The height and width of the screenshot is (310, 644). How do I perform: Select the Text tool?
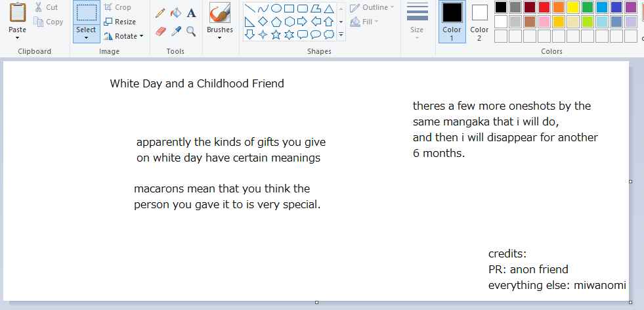[x=191, y=13]
